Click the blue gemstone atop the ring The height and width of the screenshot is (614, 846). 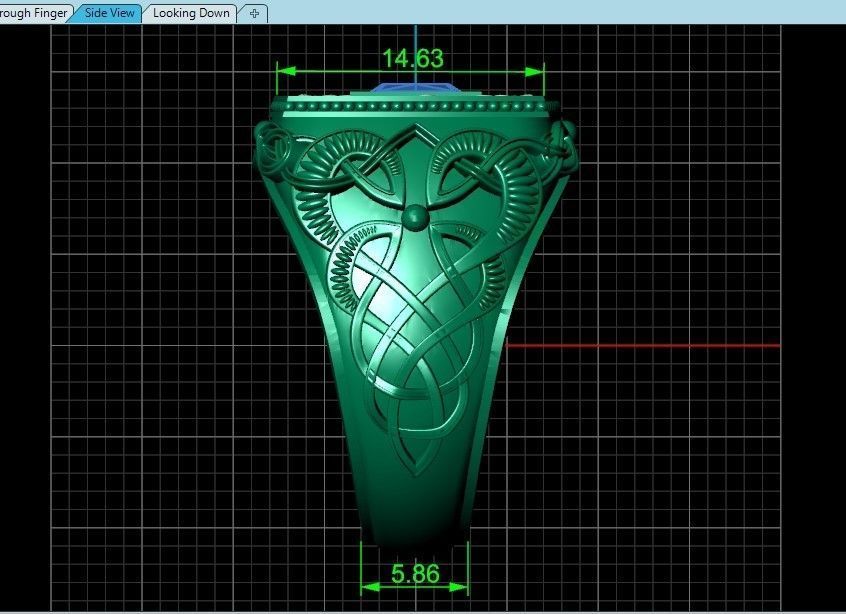pyautogui.click(x=415, y=87)
